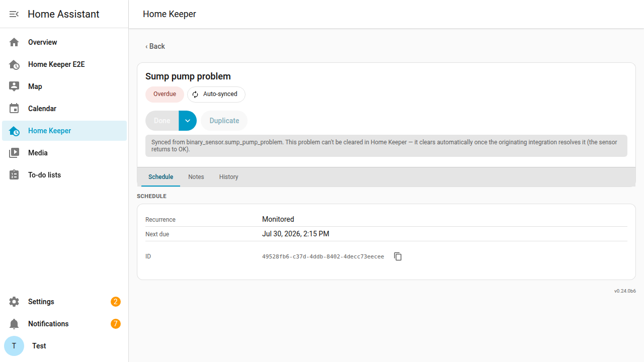
Task: Open Calendar from the sidebar
Action: 64,109
